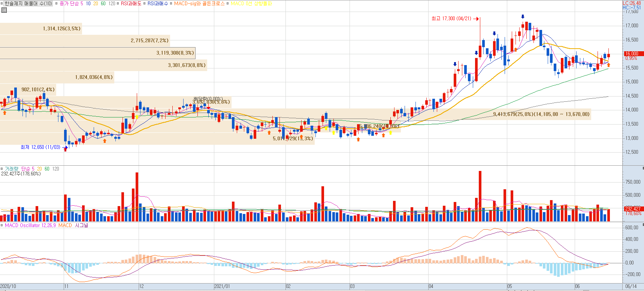Image resolution: width=644 pixels, height=291 pixels.
Task: Select the red 16,000 current price tag
Action: [x=633, y=53]
